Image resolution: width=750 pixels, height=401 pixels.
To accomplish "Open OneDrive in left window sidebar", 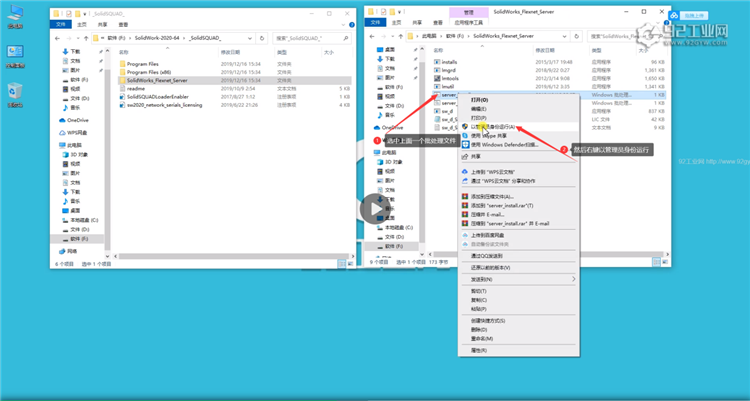I will tap(77, 120).
